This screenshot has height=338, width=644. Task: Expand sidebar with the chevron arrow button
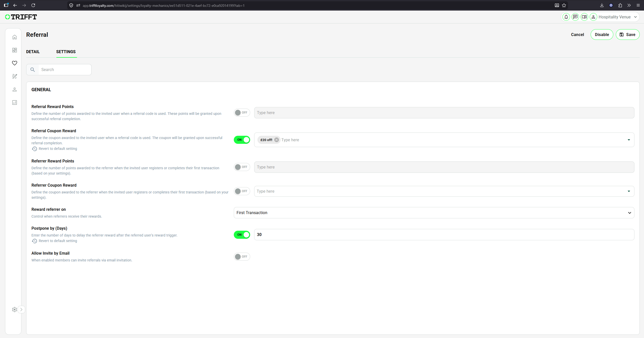pos(21,310)
